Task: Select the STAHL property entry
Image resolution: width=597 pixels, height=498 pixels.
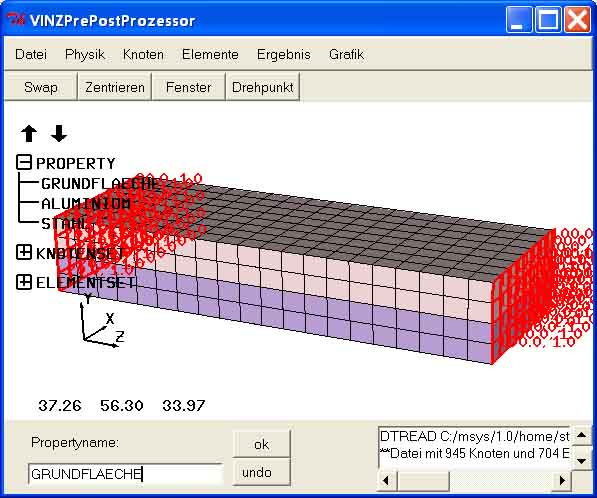Action: pos(65,223)
